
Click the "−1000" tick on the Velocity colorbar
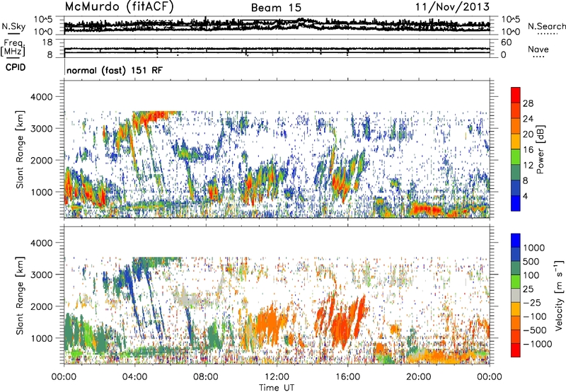tap(538, 344)
